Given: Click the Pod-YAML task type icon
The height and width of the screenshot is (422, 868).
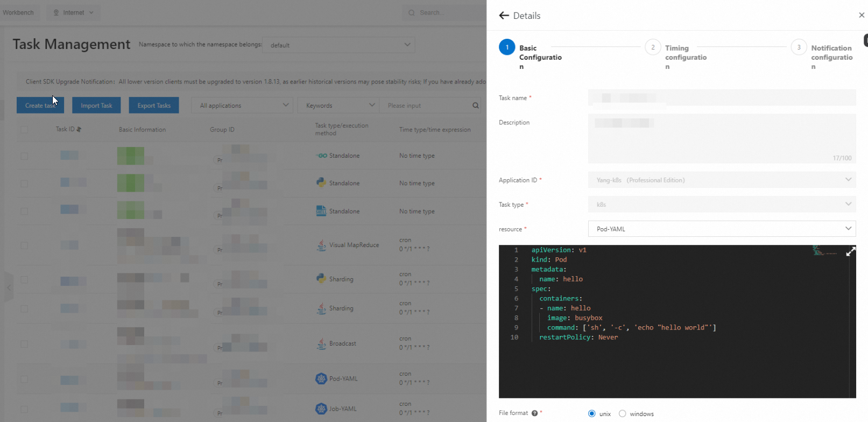Looking at the screenshot, I should point(321,378).
